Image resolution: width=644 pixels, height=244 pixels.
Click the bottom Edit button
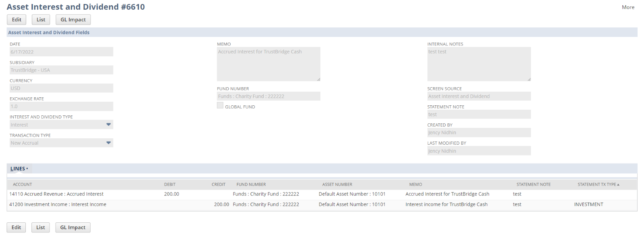[x=16, y=228]
